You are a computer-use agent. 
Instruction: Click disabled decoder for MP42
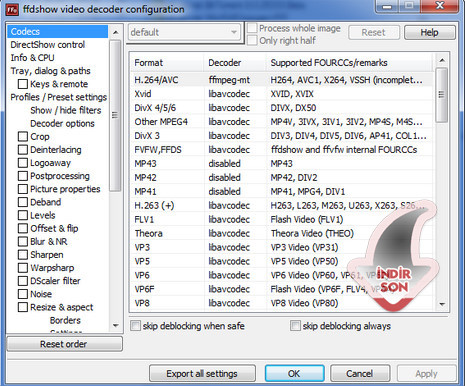pos(225,178)
